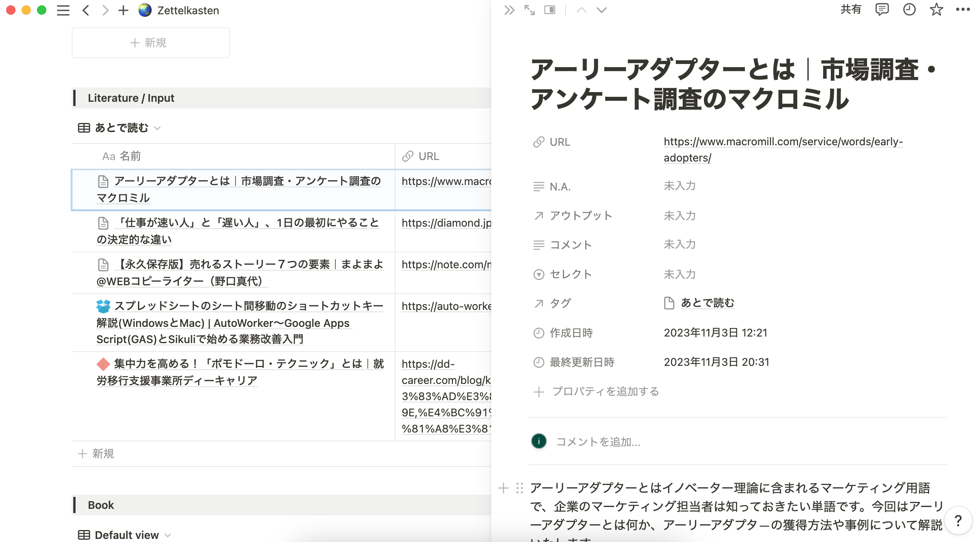The image size is (980, 542).
Task: Click AutoWorker blue box page icon
Action: tap(103, 306)
